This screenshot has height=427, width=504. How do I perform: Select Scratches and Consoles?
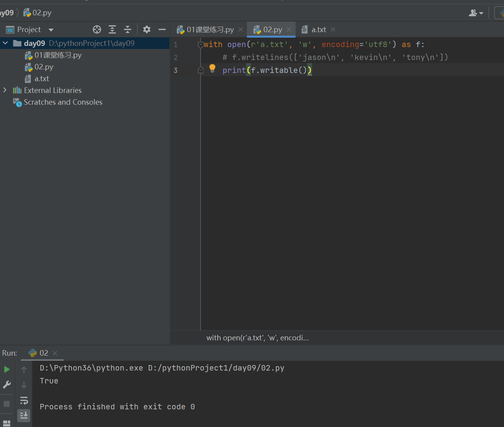(x=58, y=102)
